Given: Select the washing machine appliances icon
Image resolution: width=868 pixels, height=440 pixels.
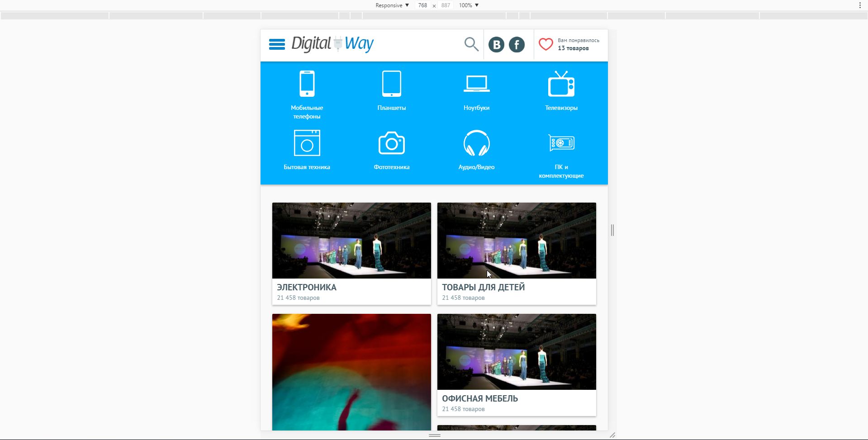Looking at the screenshot, I should pyautogui.click(x=307, y=143).
